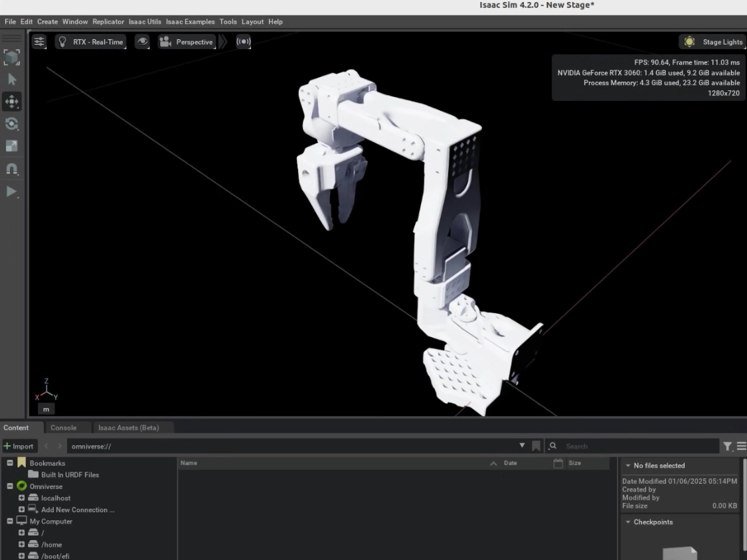Select the Rotate tool
Screen dimensions: 747x560
(x=11, y=124)
